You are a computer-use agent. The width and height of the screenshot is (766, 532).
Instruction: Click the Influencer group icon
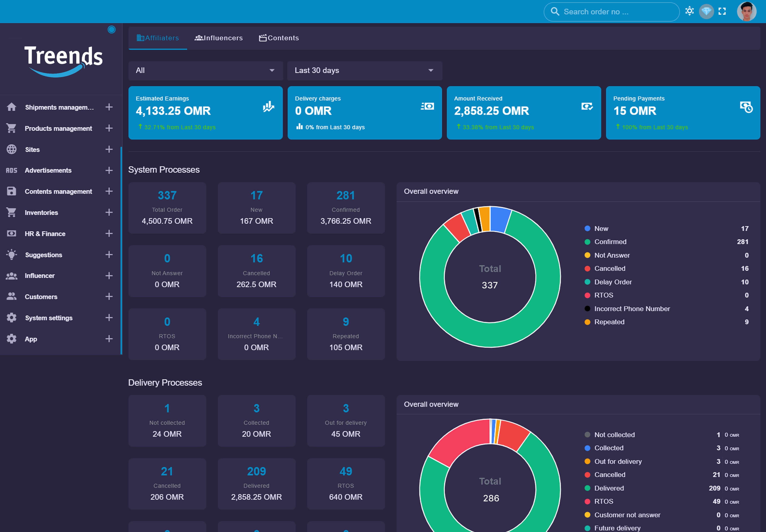12,276
